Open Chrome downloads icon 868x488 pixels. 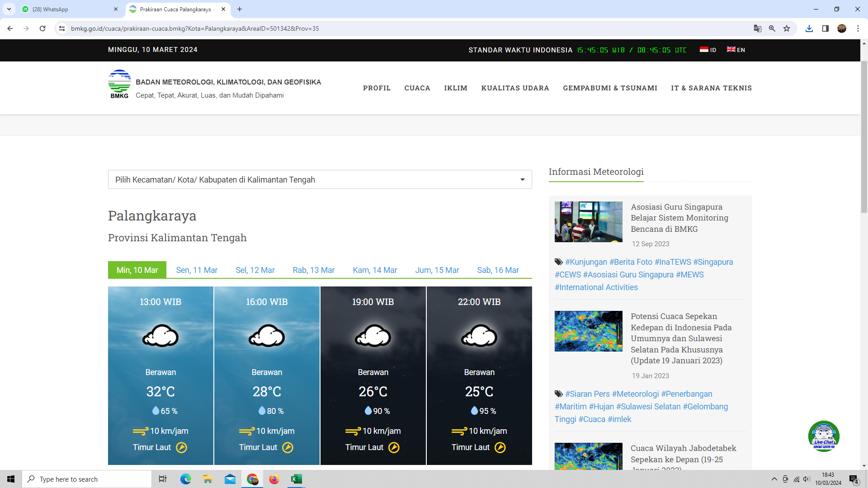809,28
